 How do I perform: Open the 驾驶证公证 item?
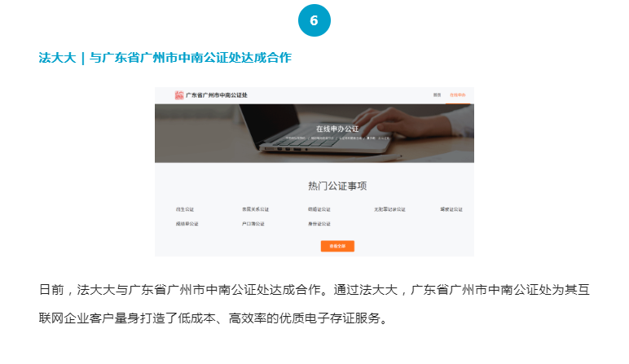[x=451, y=209]
